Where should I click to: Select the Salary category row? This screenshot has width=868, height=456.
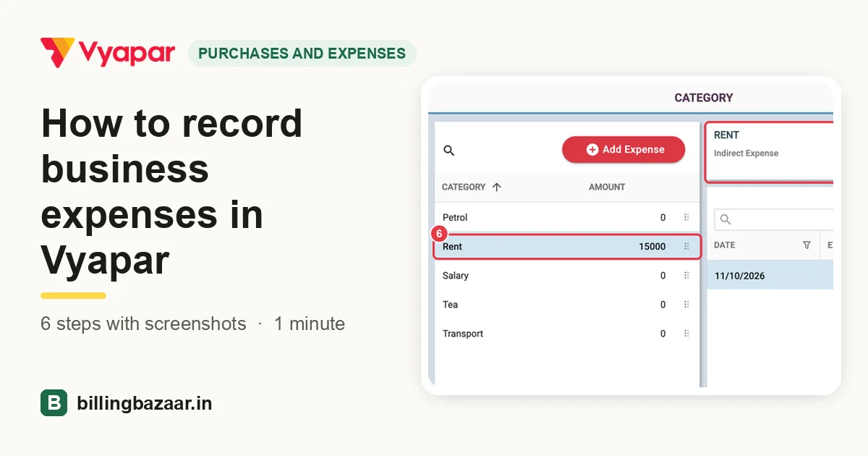click(x=566, y=276)
